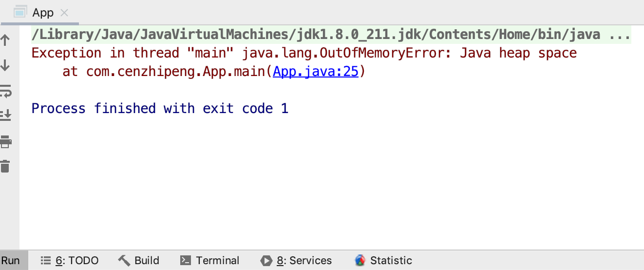644x270 pixels.
Task: Open the Run tool window
Action: click(11, 260)
